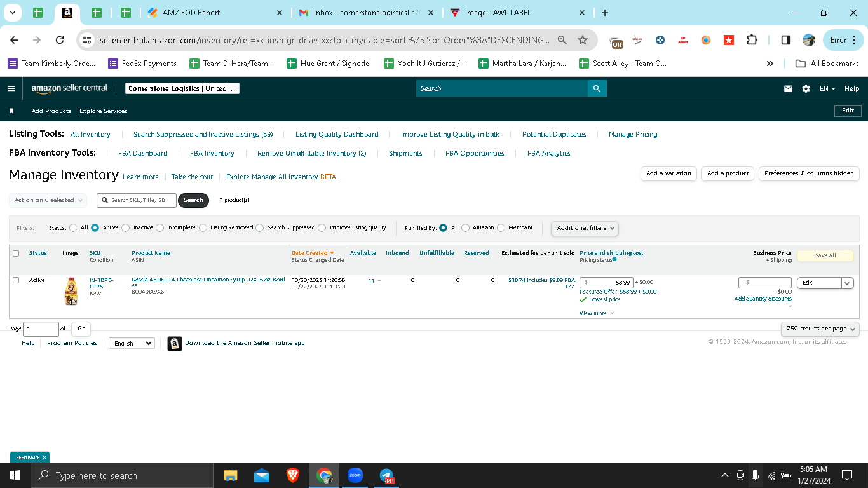This screenshot has height=488, width=868.
Task: Click the Go page button
Action: tap(81, 329)
